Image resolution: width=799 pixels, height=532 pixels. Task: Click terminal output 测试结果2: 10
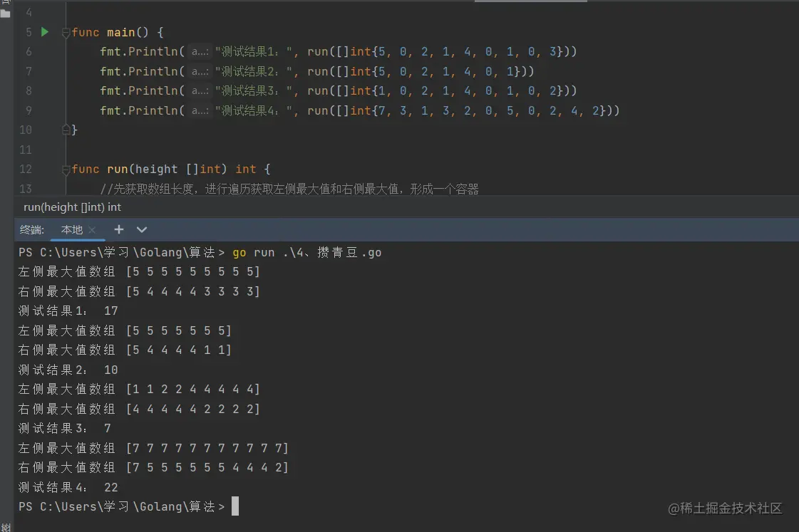coord(68,370)
